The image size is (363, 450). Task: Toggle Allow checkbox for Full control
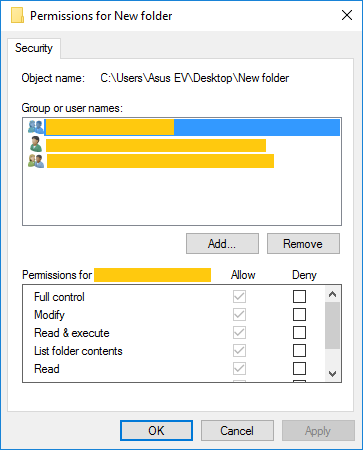point(239,296)
